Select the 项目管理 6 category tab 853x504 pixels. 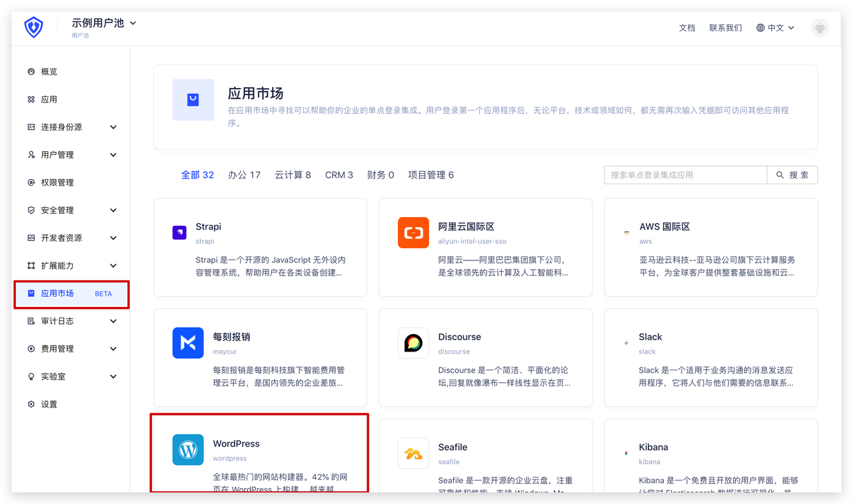click(430, 175)
